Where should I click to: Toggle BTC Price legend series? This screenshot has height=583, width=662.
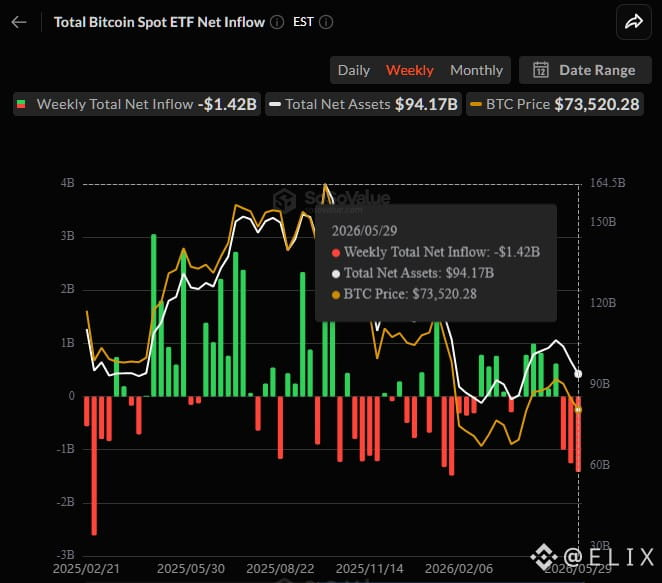coord(555,104)
